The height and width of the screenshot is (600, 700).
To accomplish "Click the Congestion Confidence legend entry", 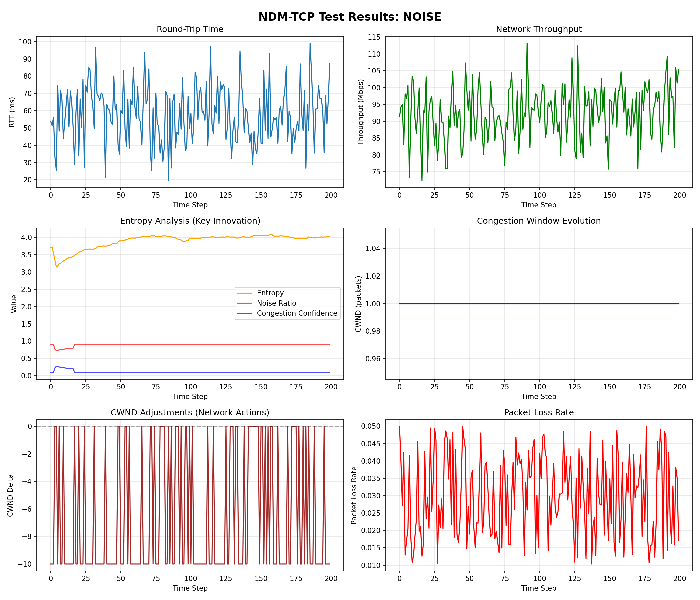I will click(297, 313).
